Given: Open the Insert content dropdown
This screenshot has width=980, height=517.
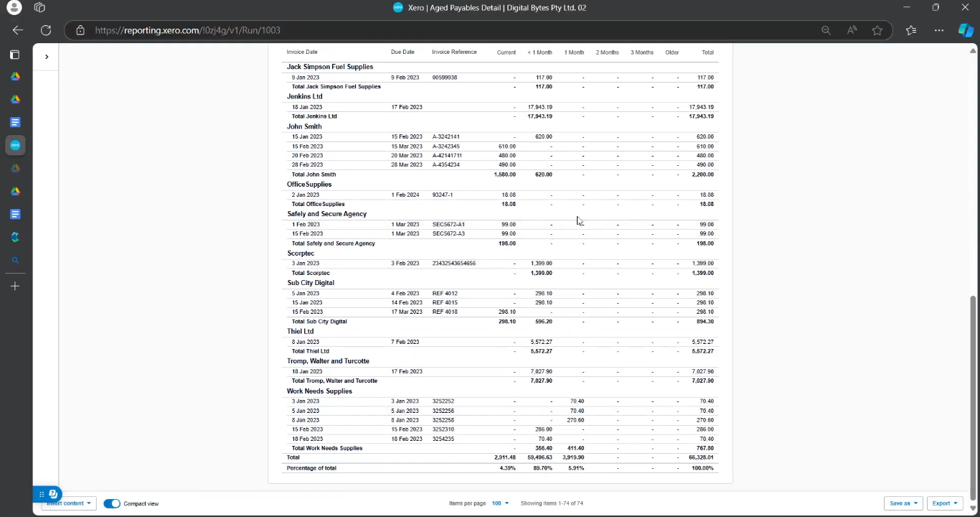Looking at the screenshot, I should coord(69,503).
